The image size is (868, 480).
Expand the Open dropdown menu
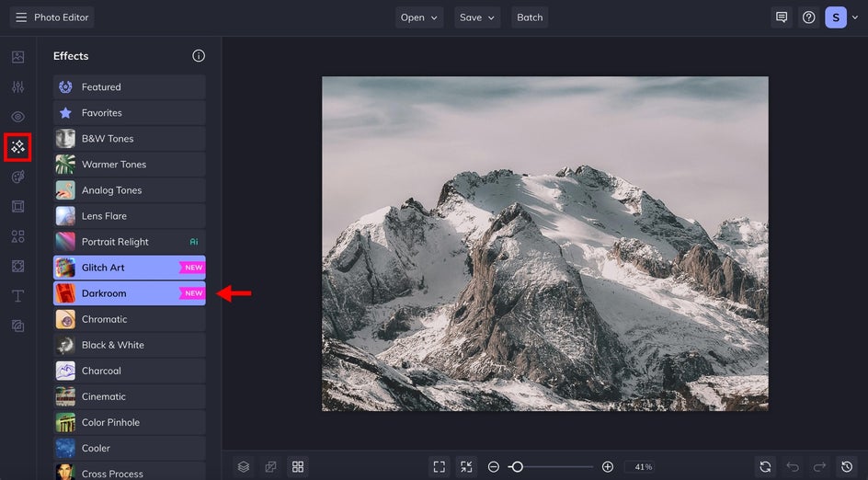point(419,17)
